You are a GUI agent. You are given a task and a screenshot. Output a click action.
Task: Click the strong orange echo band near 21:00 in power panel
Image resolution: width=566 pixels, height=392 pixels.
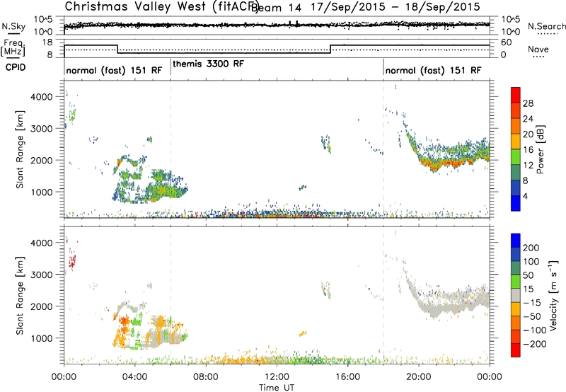click(446, 163)
